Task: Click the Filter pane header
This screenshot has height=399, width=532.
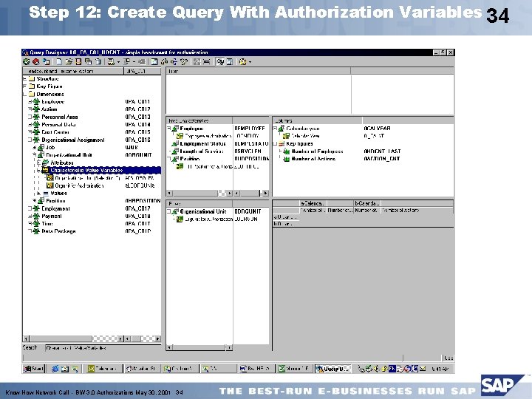Action: pos(258,71)
